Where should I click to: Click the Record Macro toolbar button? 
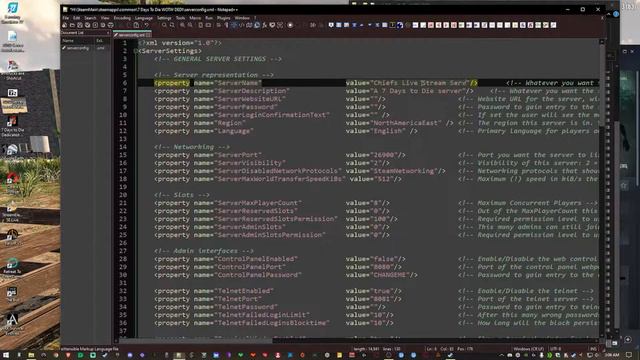coord(290,25)
